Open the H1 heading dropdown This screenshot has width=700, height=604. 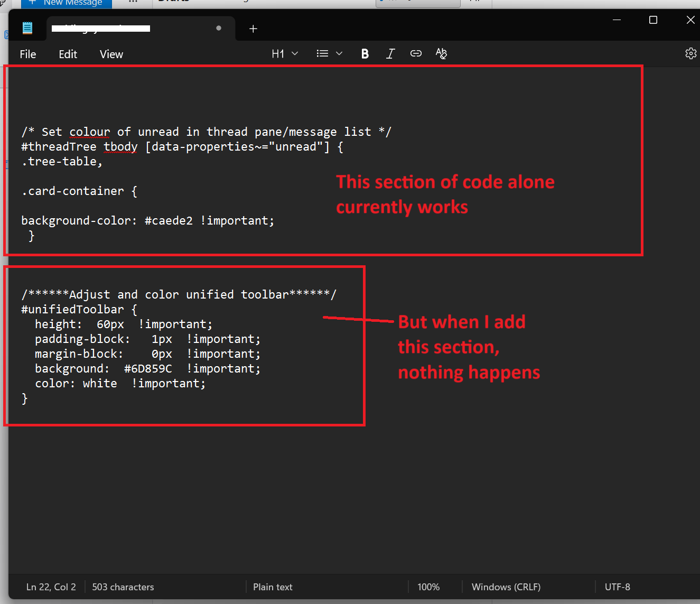(x=284, y=54)
